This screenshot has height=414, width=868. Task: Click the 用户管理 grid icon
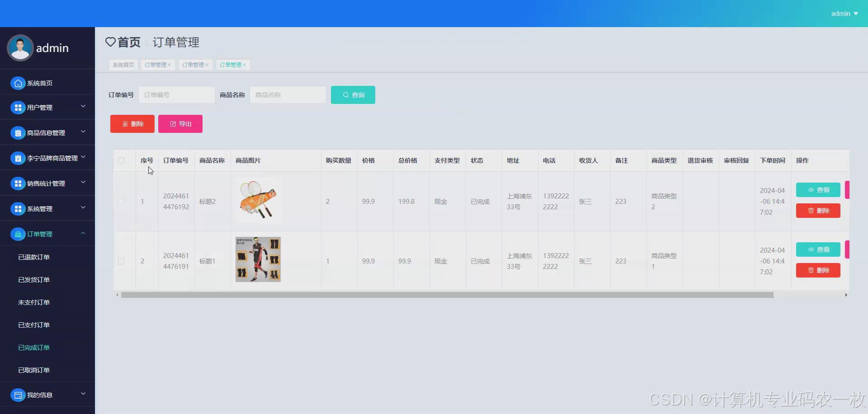[18, 108]
